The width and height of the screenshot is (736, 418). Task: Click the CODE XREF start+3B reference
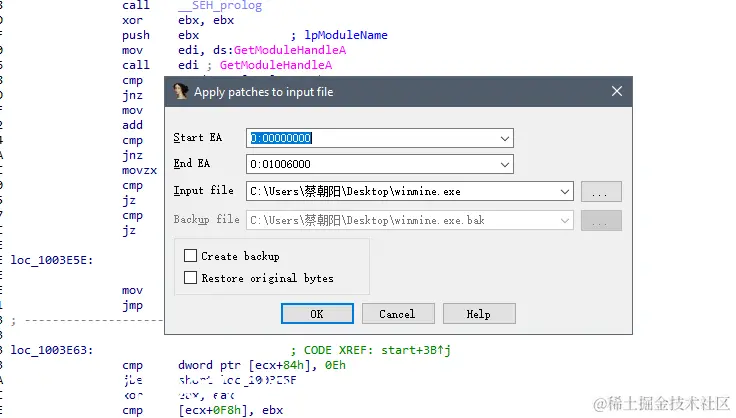[x=377, y=350]
